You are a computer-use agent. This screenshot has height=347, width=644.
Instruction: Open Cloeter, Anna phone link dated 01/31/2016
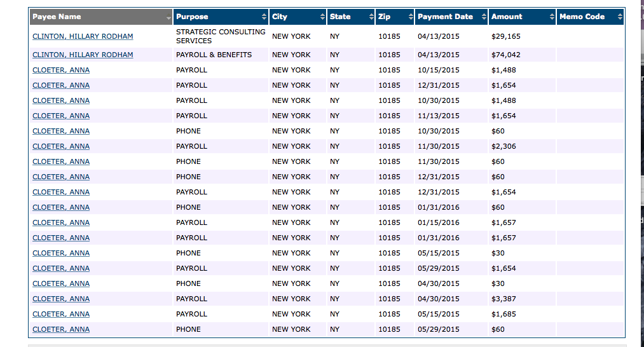61,207
